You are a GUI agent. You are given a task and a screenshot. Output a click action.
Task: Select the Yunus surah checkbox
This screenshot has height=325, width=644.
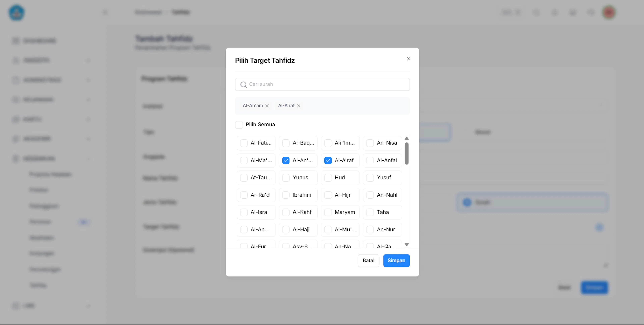tap(286, 178)
